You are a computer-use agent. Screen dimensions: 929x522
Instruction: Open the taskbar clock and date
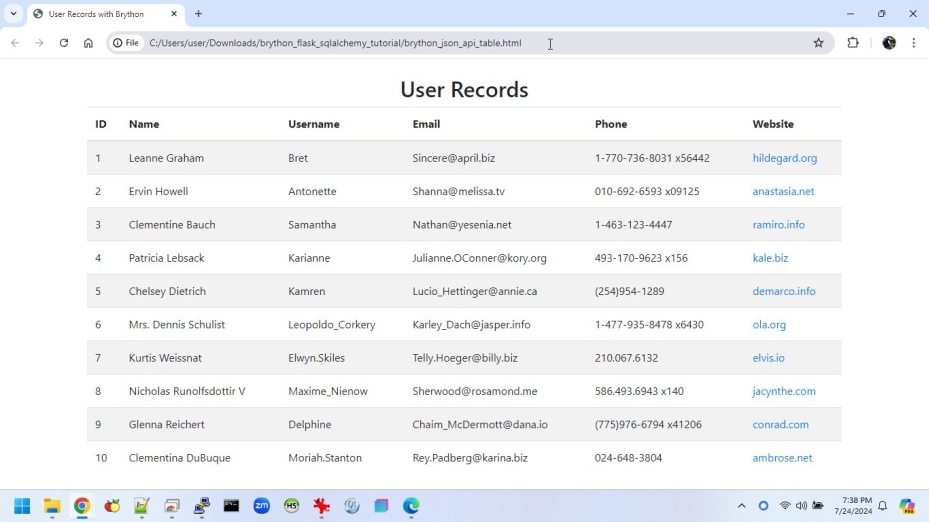pyautogui.click(x=856, y=506)
